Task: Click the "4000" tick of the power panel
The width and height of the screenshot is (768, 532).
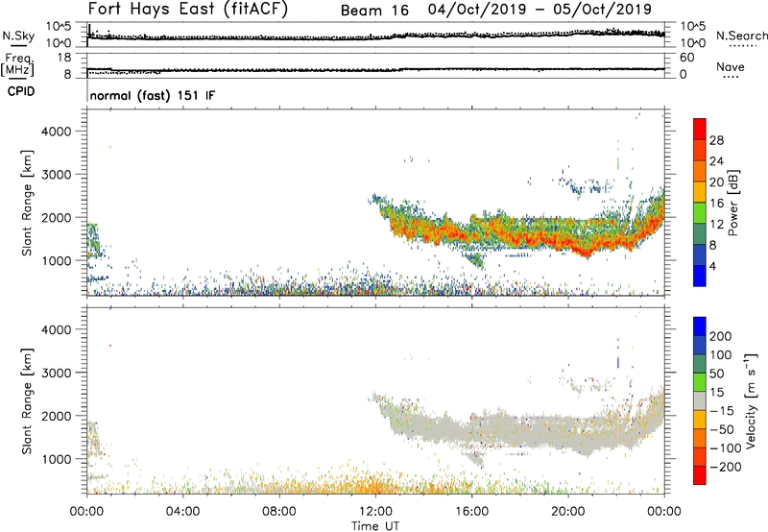Action: point(57,132)
